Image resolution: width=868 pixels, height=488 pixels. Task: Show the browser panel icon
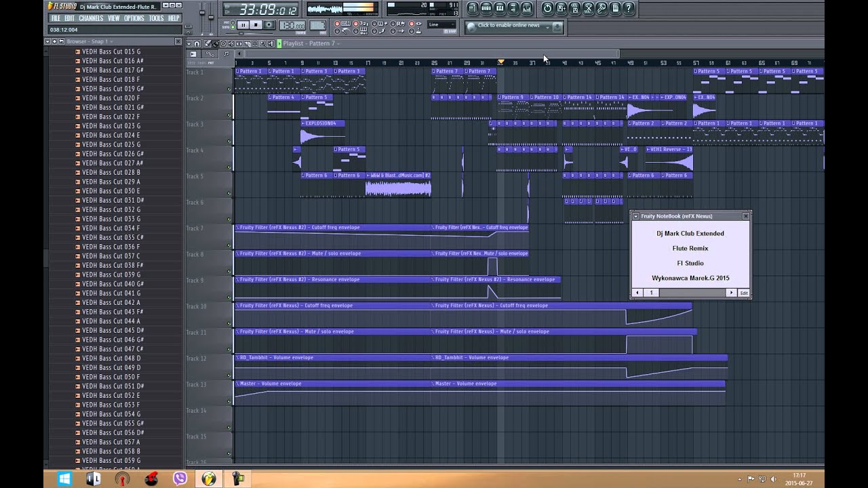pyautogui.click(x=513, y=8)
